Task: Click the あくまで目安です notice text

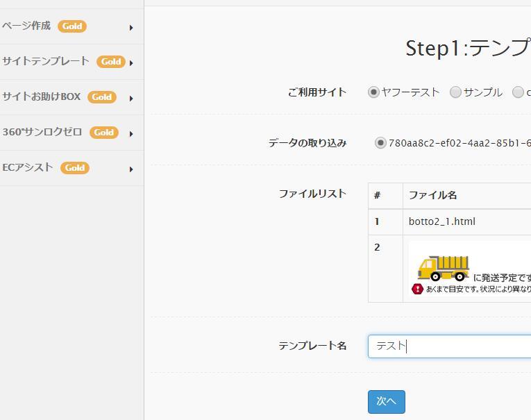Action: pos(478,289)
